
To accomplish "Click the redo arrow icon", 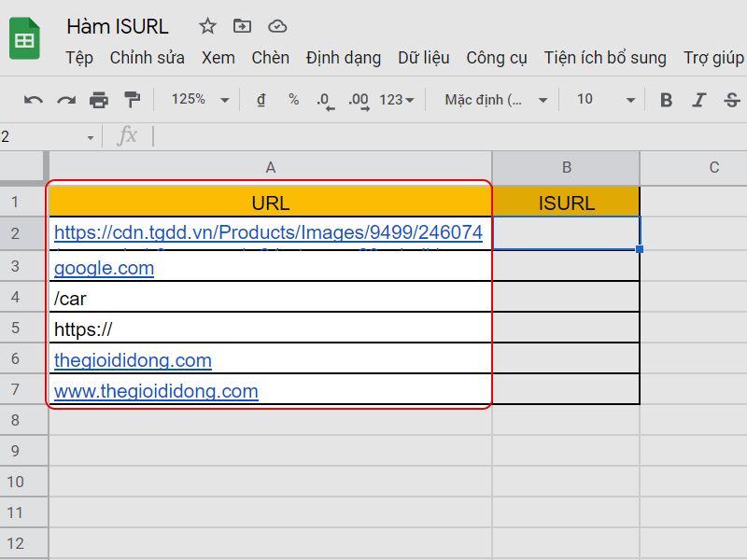I will click(x=66, y=100).
